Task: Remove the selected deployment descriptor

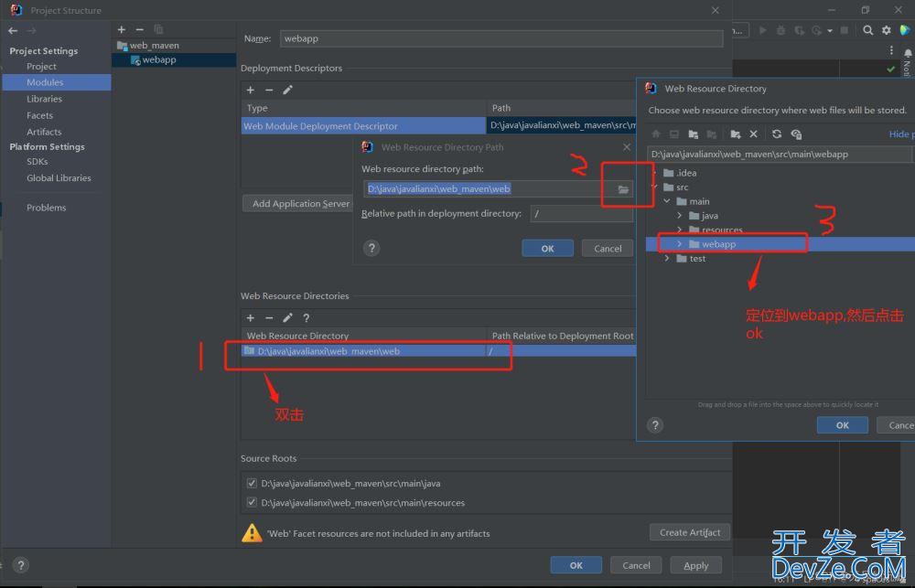Action: (x=269, y=90)
